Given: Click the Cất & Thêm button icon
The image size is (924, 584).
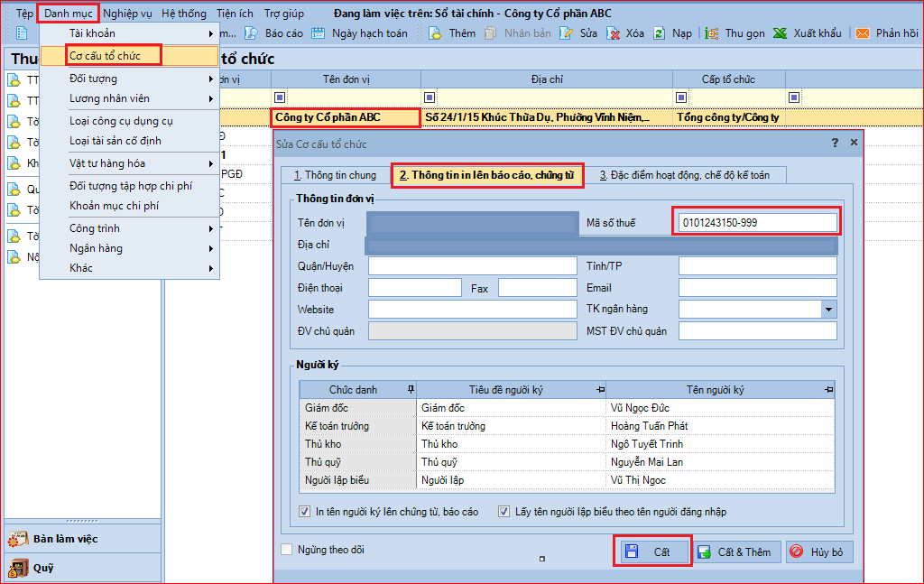Looking at the screenshot, I should (704, 552).
